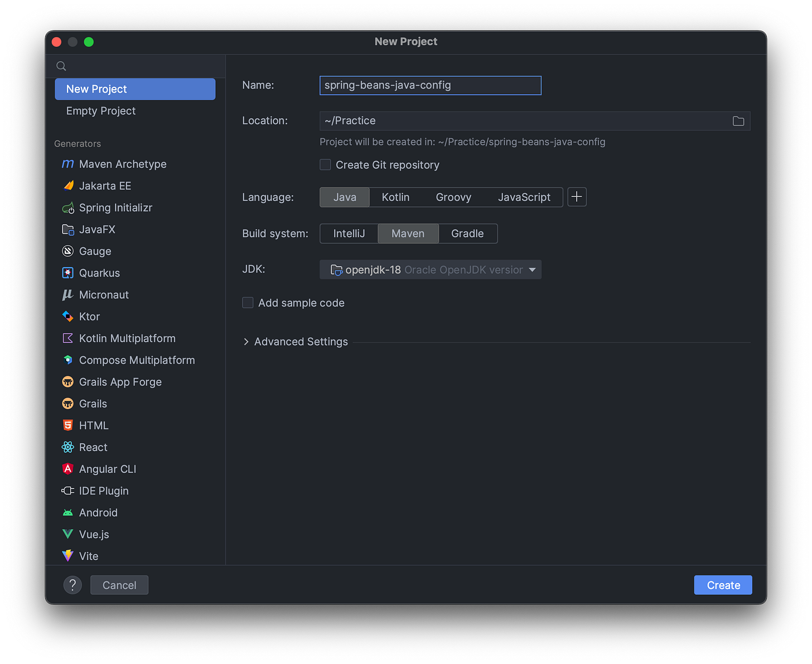
Task: Click the IDE Plugin plug icon
Action: (x=68, y=491)
